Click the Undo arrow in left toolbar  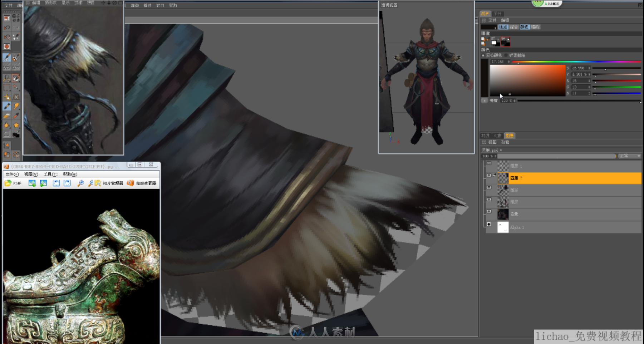point(7,28)
